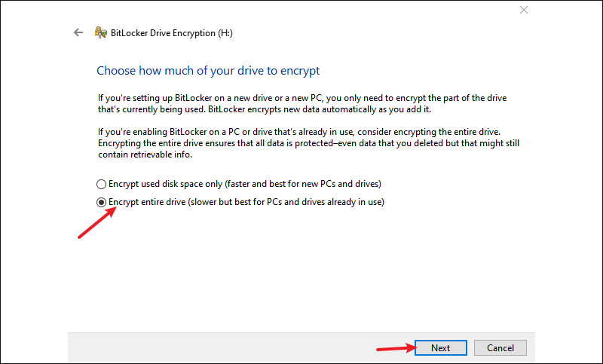603x364 pixels.
Task: Go back using the back arrow
Action: point(78,32)
